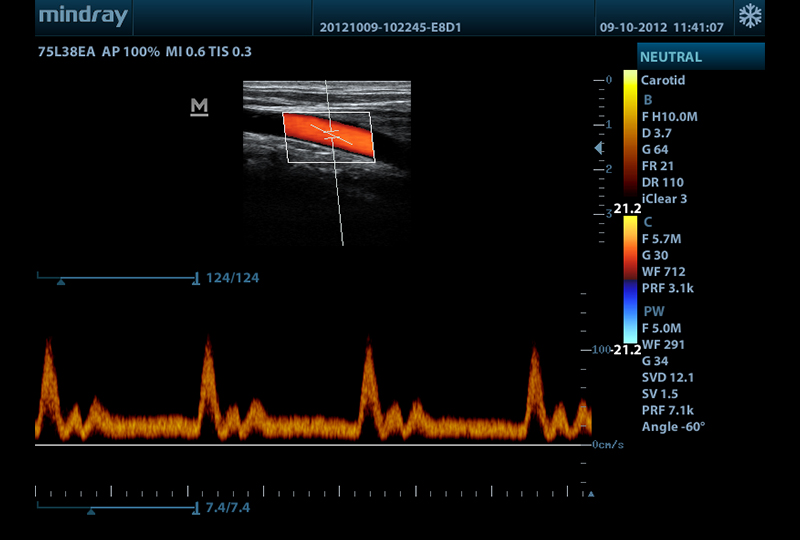The width and height of the screenshot is (800, 540).
Task: Click the color PRF 3.1k parameter
Action: tap(669, 289)
